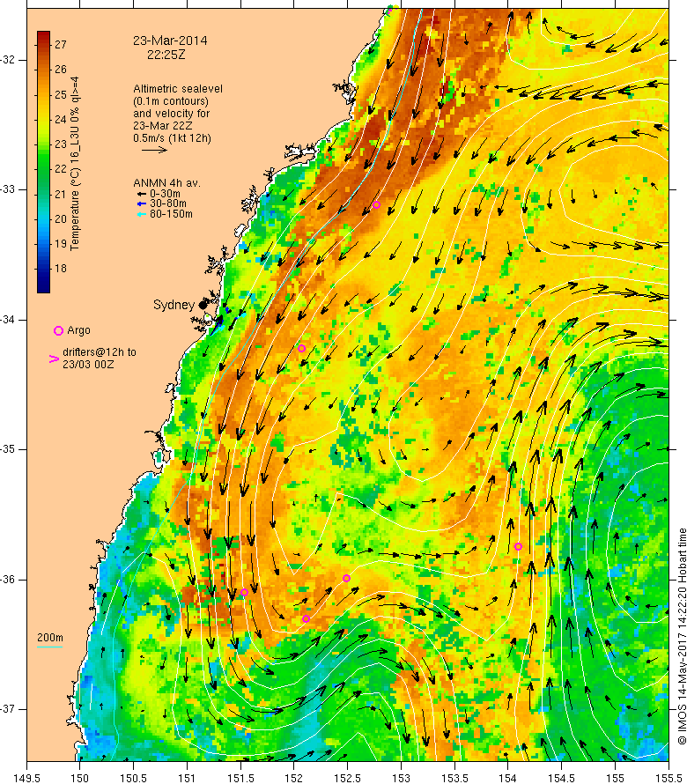Click the 151 longitude axis label
Viewport: 687px width, 784px height.
pyautogui.click(x=187, y=778)
